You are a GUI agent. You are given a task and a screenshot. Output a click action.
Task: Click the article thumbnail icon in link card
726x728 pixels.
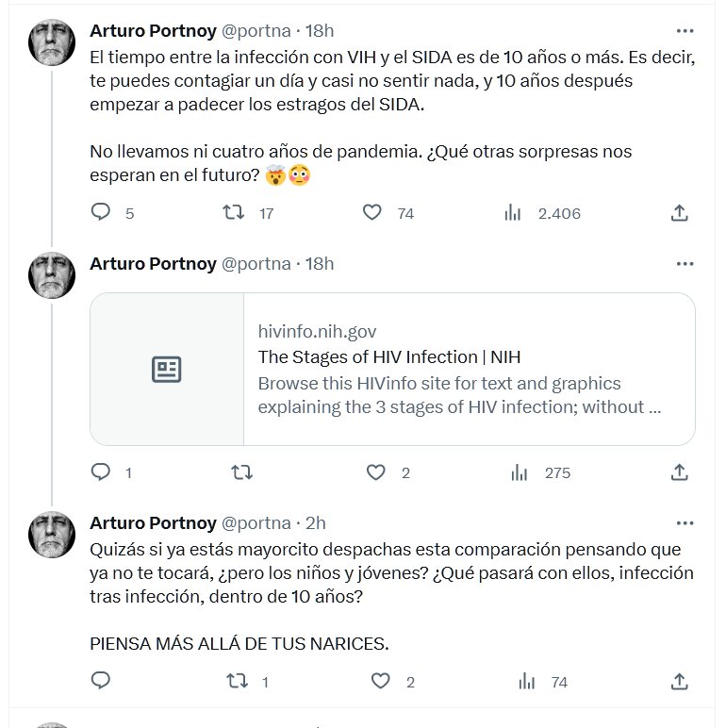point(167,369)
